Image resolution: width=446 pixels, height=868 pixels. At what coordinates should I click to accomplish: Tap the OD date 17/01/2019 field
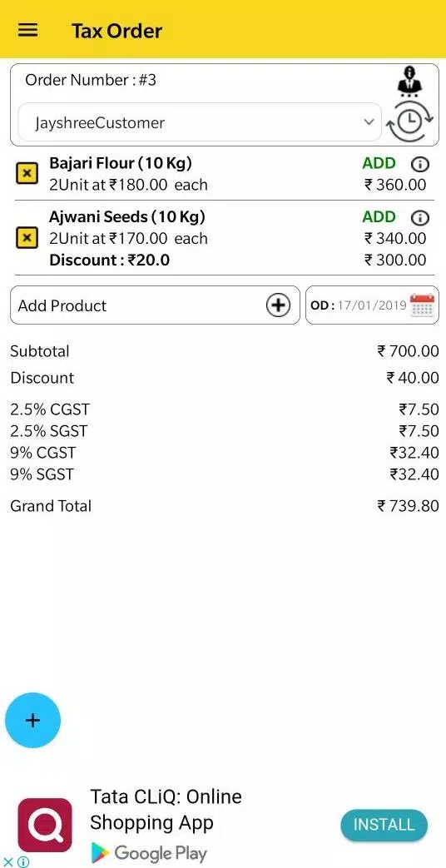pyautogui.click(x=372, y=305)
